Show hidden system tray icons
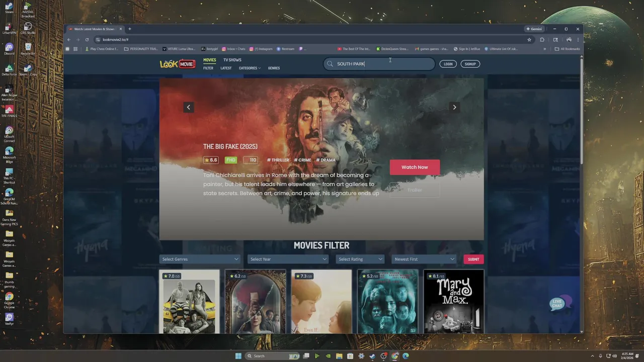The image size is (644, 362). pos(592,356)
